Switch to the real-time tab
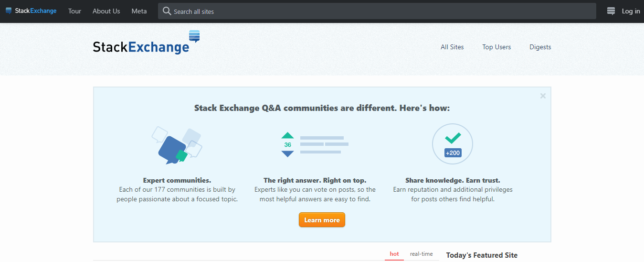This screenshot has width=644, height=262. coord(422,254)
